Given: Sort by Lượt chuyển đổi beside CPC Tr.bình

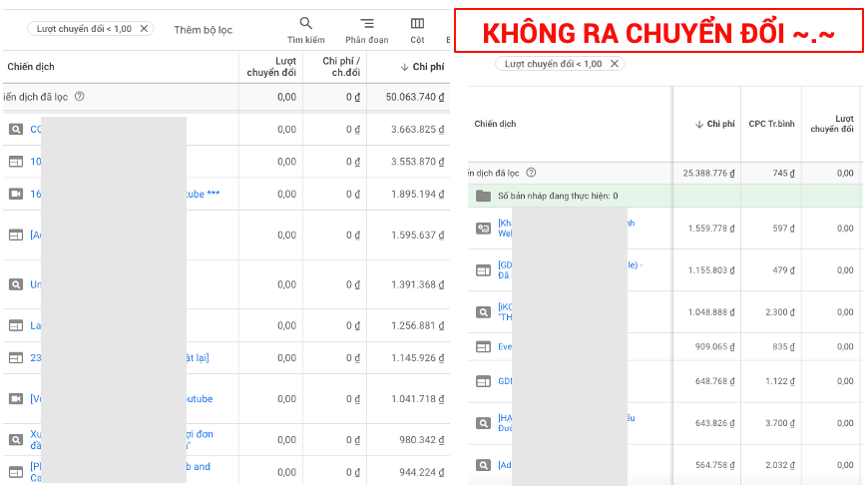Looking at the screenshot, I should pyautogui.click(x=832, y=124).
